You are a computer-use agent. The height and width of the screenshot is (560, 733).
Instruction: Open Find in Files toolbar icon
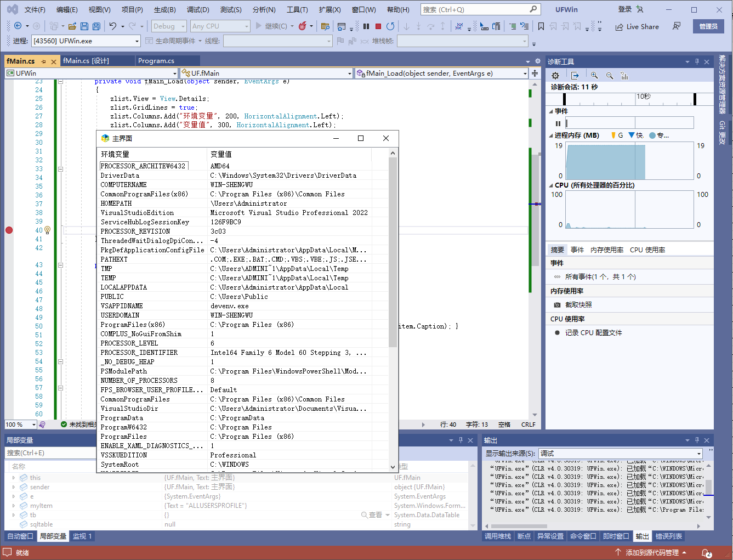[325, 26]
